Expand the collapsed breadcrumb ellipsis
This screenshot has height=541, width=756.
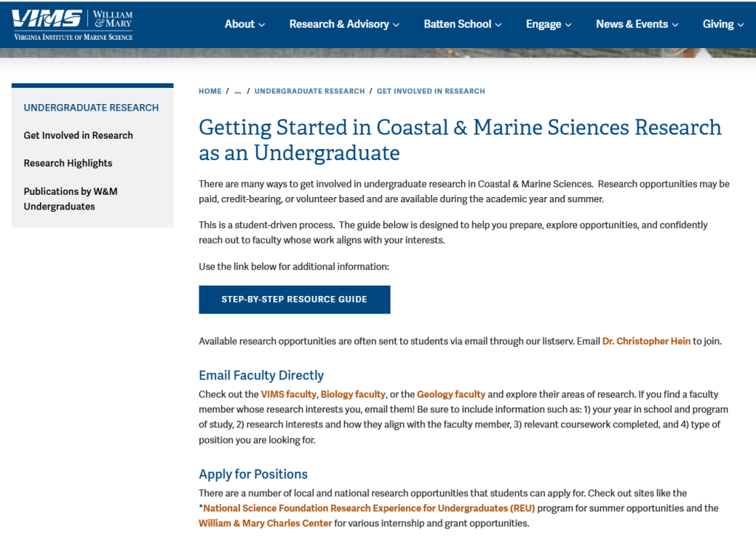click(x=237, y=91)
